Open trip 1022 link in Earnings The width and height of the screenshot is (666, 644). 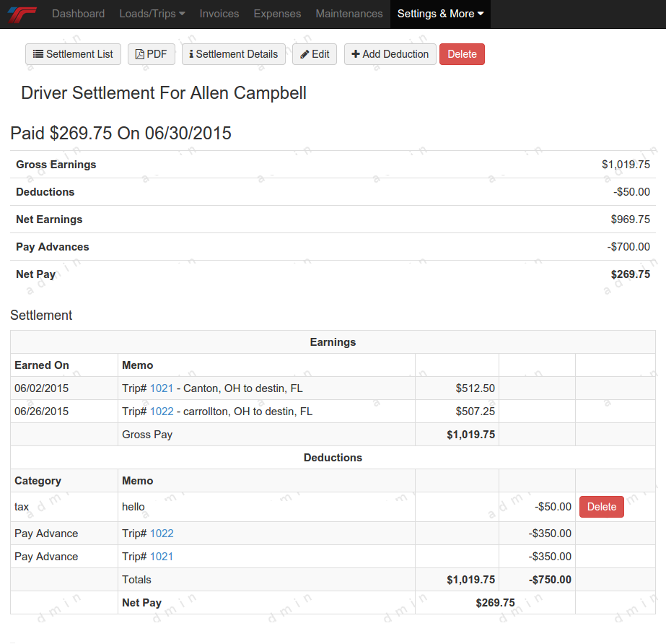162,412
